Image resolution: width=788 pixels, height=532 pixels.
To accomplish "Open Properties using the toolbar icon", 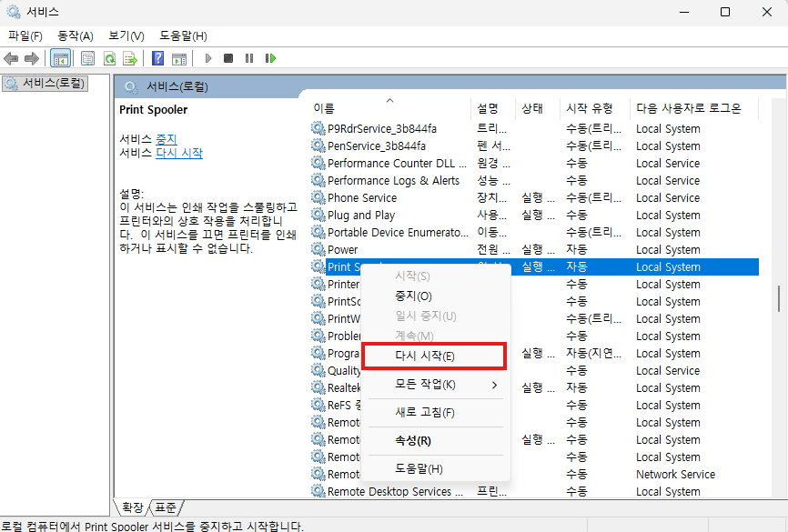I will [x=86, y=57].
